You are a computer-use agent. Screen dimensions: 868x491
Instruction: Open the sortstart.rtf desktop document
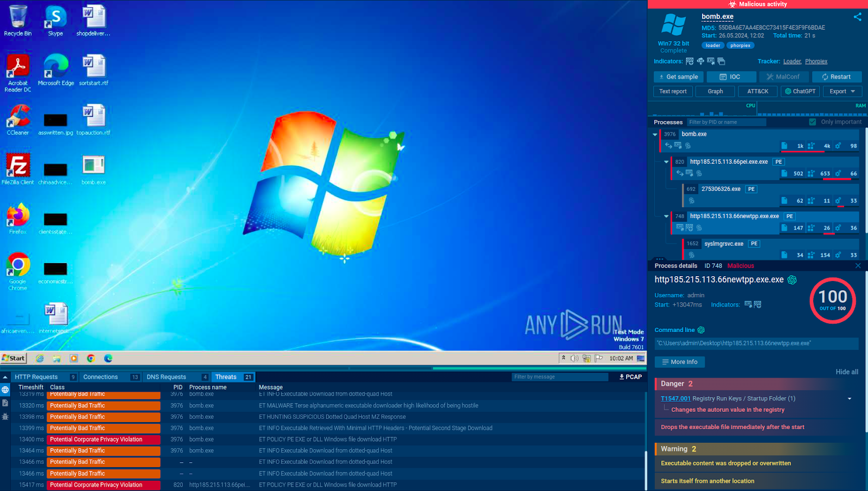[x=93, y=70]
